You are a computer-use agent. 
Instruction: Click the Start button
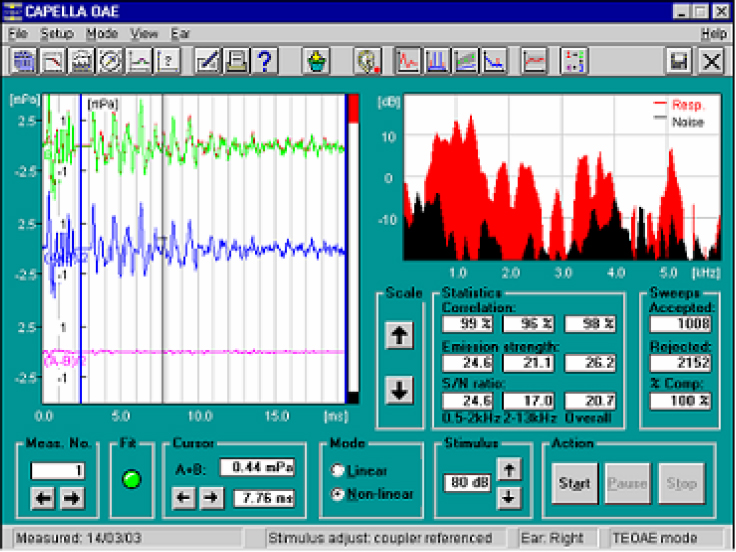575,483
